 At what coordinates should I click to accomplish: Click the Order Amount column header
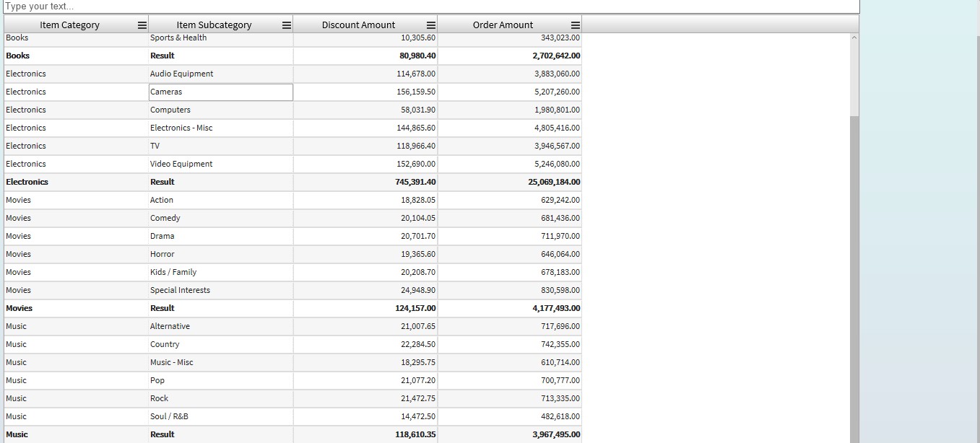503,25
